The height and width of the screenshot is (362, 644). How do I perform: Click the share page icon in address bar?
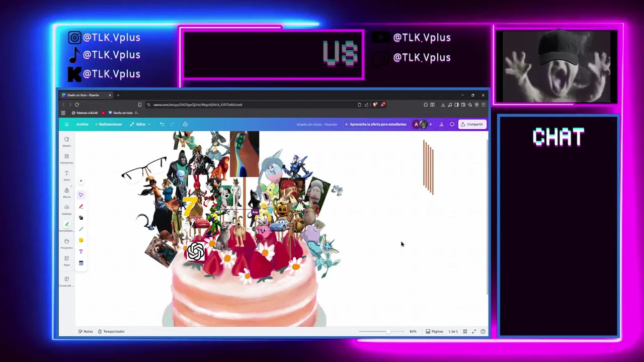(x=366, y=105)
